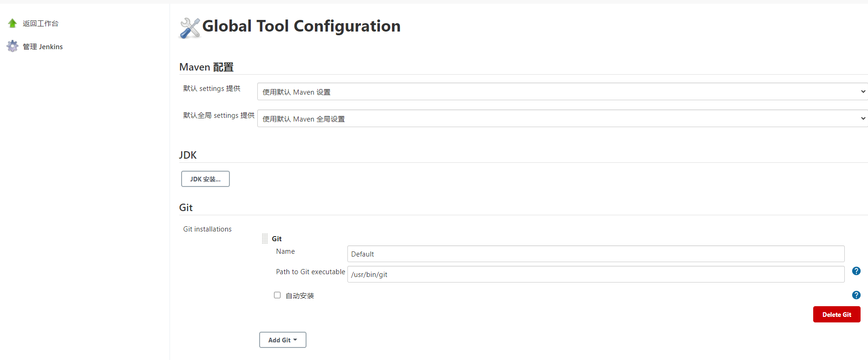Open help for Path to Git executable
868x360 pixels.
(856, 271)
